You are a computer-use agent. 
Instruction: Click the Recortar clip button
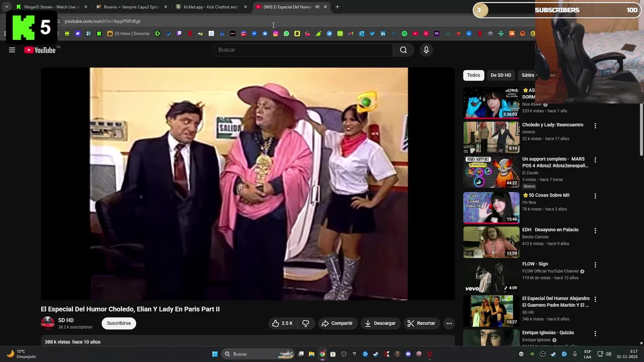421,323
